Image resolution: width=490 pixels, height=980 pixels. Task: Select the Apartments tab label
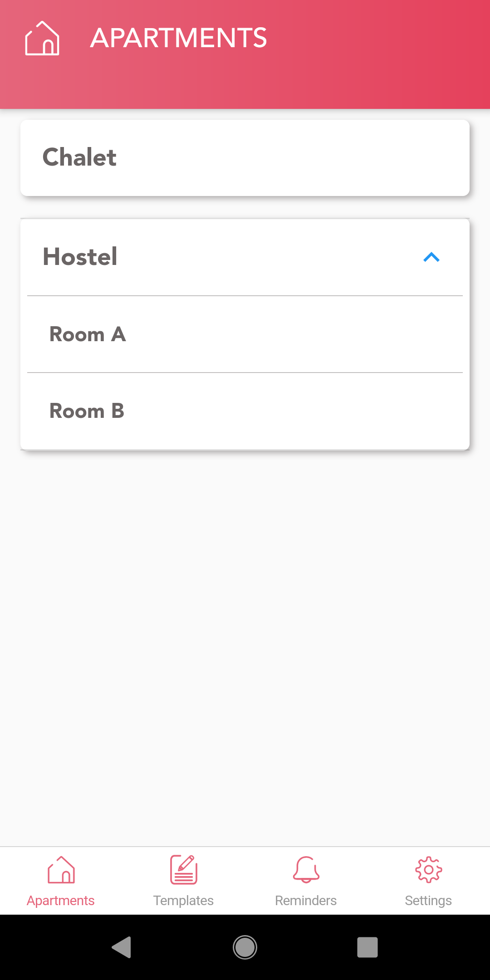[x=61, y=901]
